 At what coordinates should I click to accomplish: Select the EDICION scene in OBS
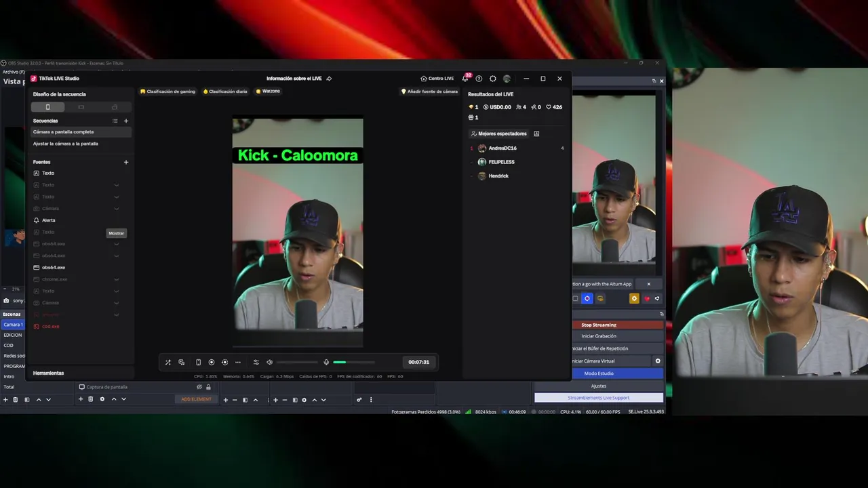(x=13, y=335)
